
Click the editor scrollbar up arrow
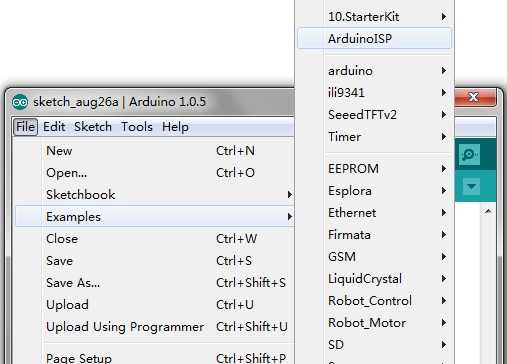pyautogui.click(x=488, y=211)
